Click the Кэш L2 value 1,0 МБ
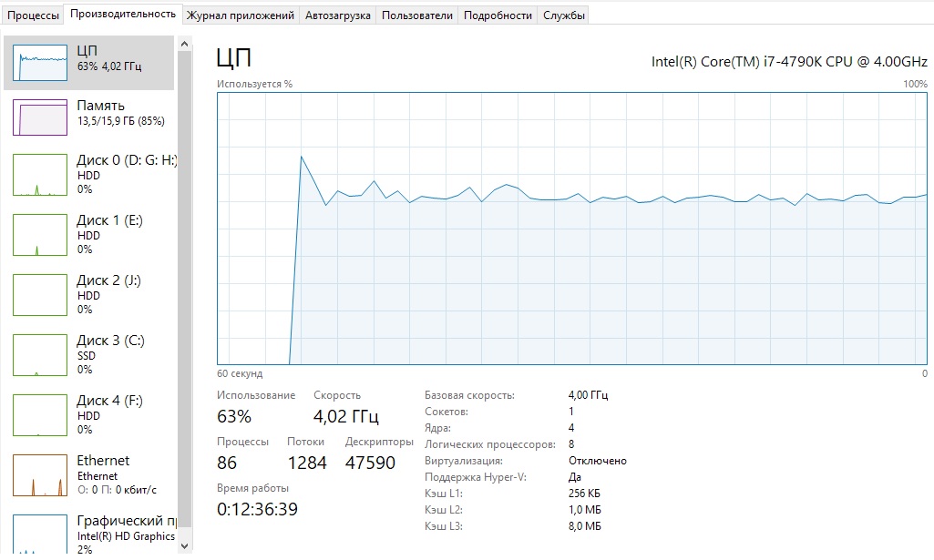 585,509
